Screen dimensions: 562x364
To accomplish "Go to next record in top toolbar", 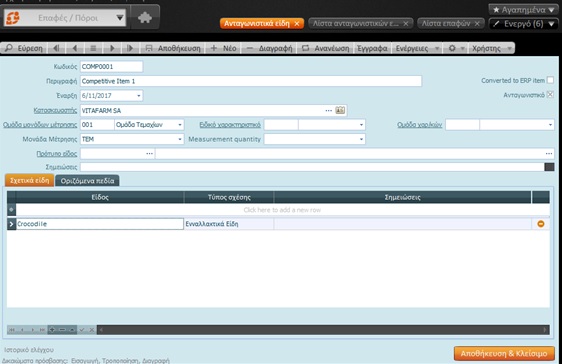I will [x=112, y=48].
